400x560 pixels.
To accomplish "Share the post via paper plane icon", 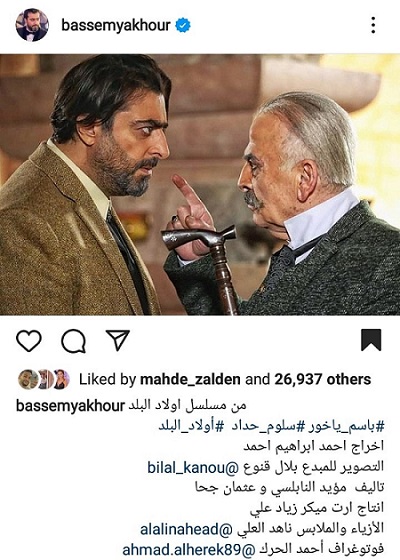I will 118,340.
